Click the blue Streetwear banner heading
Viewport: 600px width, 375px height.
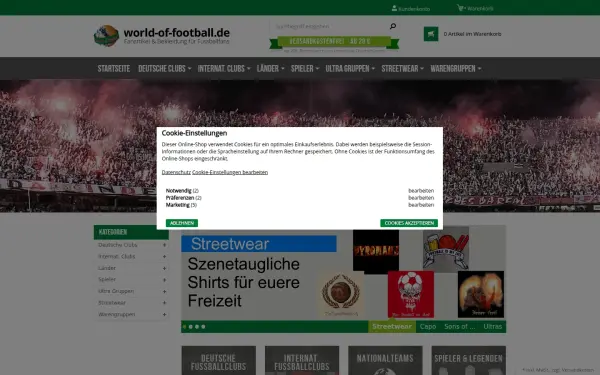coord(259,244)
